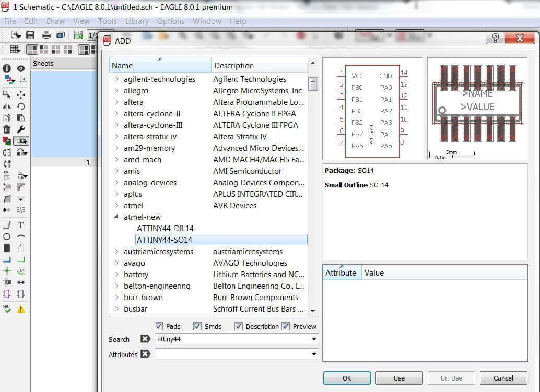This screenshot has height=392, width=540.
Task: Expand the atmel library
Action: coord(116,206)
